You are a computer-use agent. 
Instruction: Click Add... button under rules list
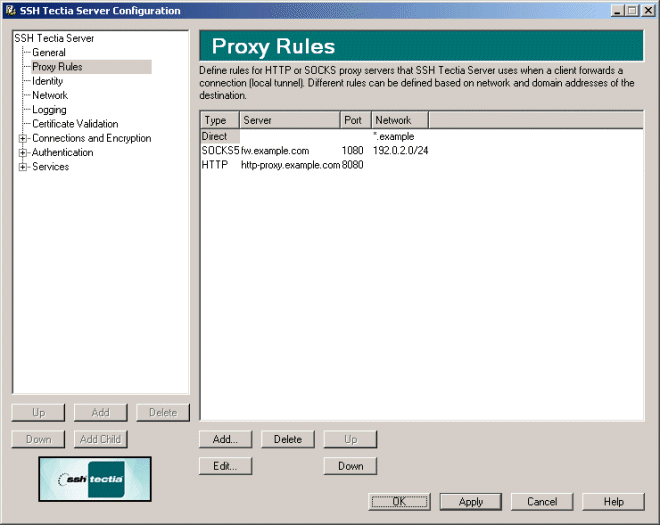[x=225, y=440]
